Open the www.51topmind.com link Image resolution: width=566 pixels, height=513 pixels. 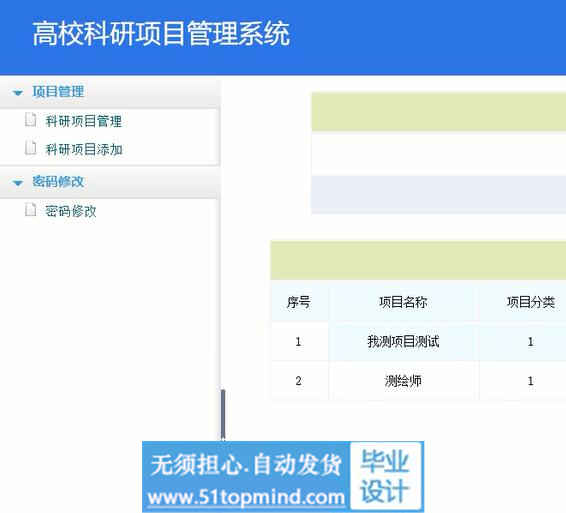[x=246, y=497]
